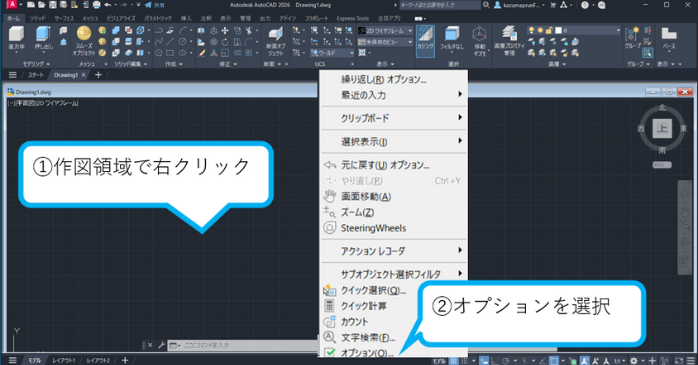Choose クイック選択(Q)... in context menu
Image resolution: width=698 pixels, height=365 pixels.
point(373,290)
